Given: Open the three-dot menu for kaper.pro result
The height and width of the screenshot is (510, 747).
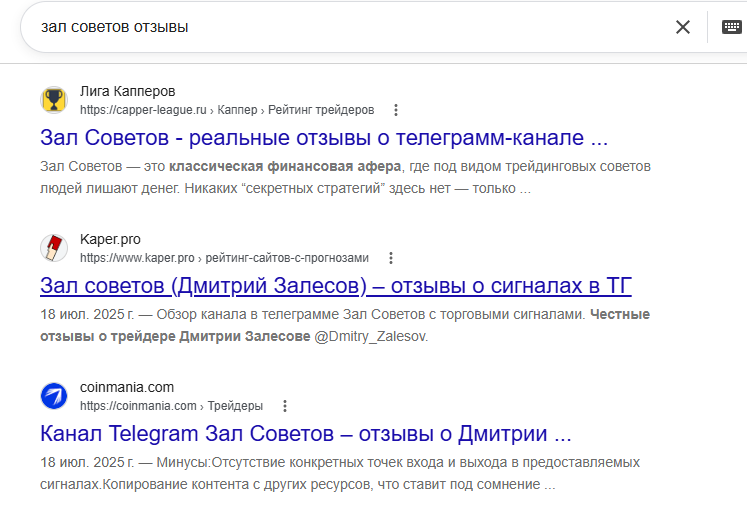Looking at the screenshot, I should (391, 258).
